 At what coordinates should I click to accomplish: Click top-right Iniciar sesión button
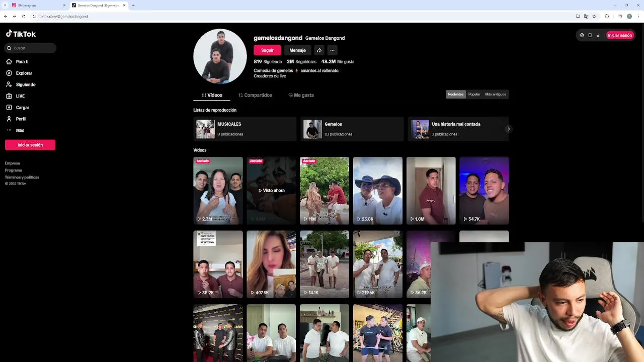pyautogui.click(x=619, y=35)
